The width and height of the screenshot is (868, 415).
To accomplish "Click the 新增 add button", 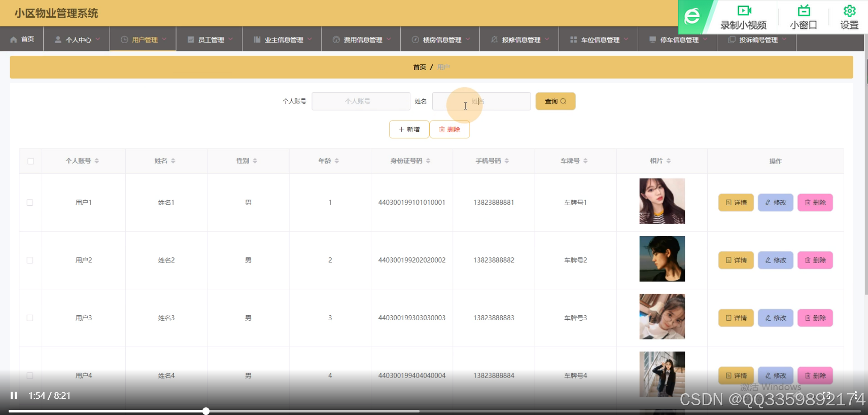I will point(409,129).
